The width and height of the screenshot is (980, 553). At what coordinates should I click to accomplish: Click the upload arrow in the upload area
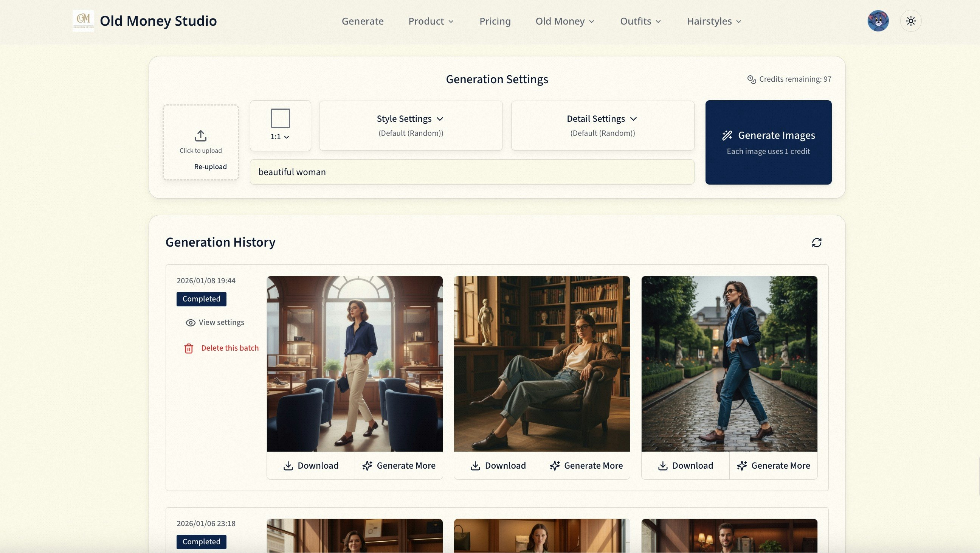click(x=200, y=136)
